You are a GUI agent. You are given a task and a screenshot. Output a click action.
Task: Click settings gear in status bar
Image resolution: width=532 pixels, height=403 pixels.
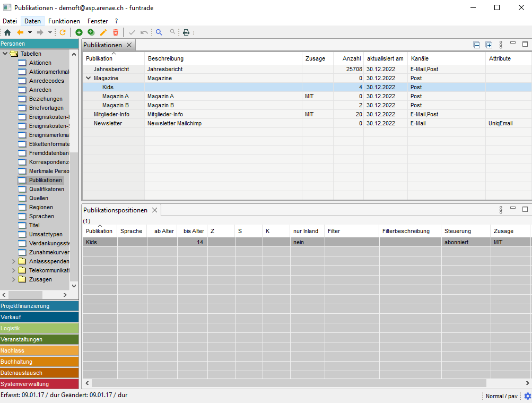[x=527, y=396]
